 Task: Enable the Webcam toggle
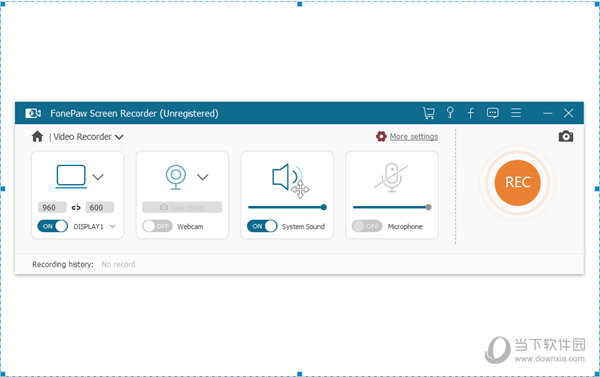[157, 226]
